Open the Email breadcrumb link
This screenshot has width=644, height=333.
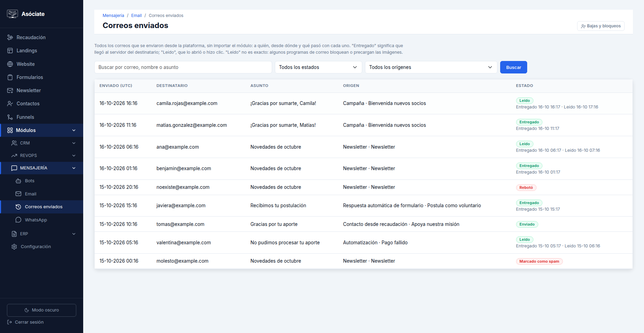coord(136,16)
